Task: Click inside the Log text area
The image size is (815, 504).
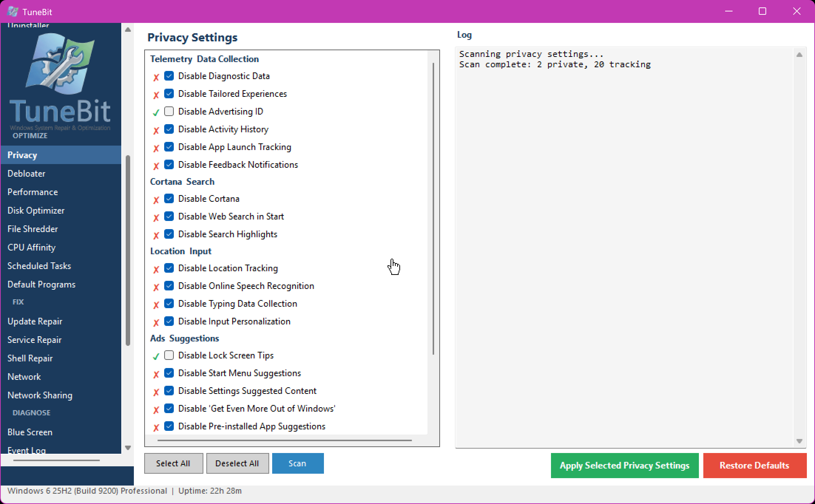Action: 625,248
